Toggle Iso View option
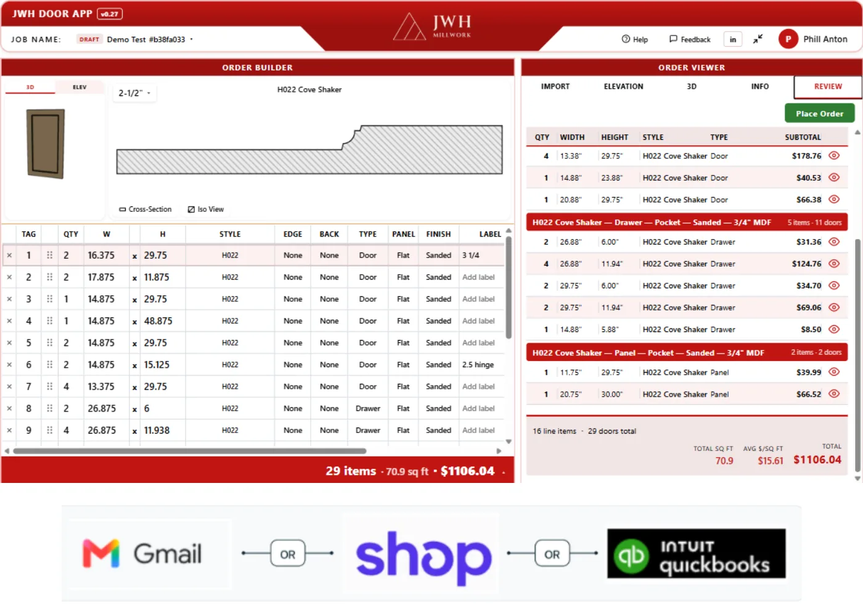 (206, 209)
